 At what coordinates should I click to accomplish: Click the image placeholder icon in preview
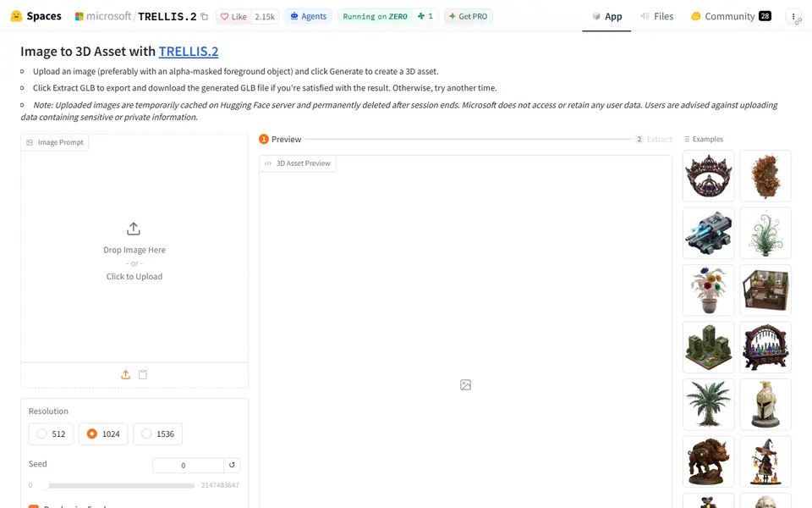[465, 384]
